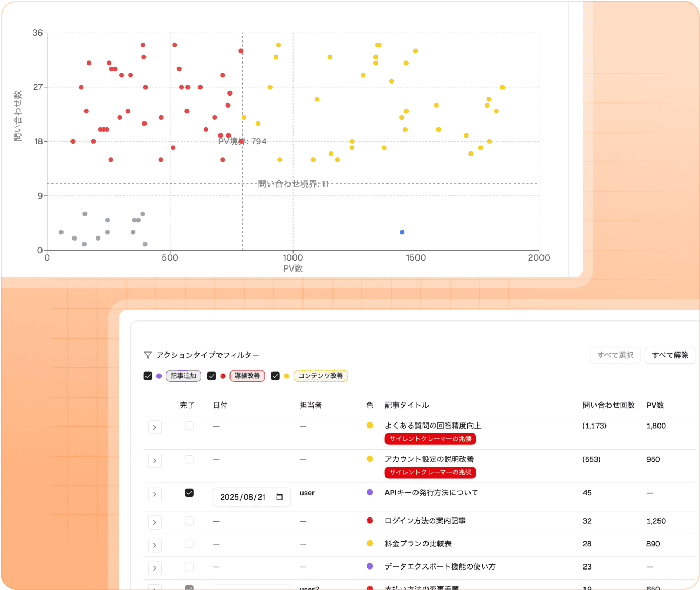
Task: Click the コンテンツ改善 filter tag
Action: tap(320, 376)
